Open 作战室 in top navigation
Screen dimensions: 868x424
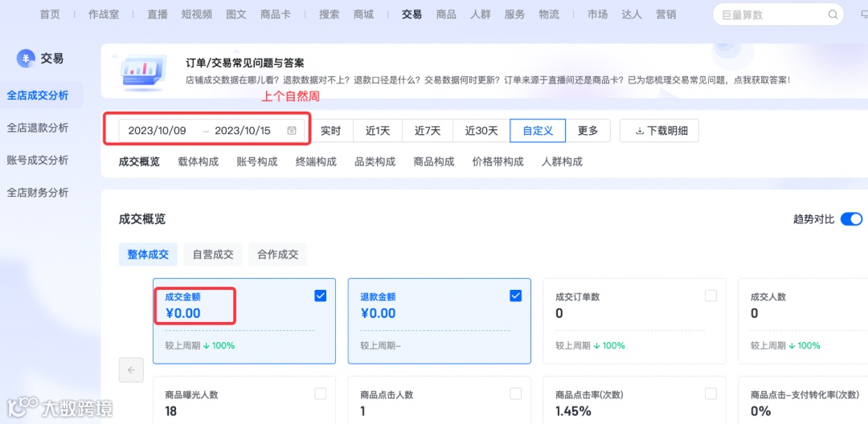point(104,15)
